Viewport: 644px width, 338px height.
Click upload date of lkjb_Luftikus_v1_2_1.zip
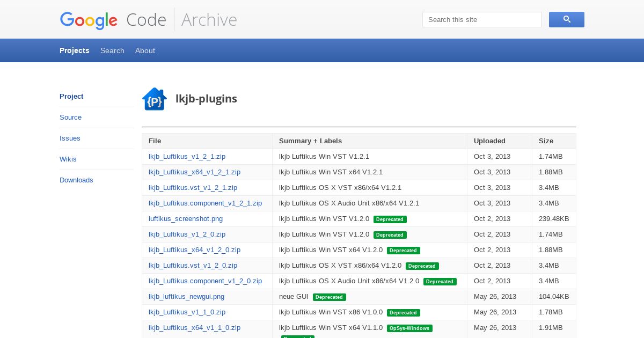pyautogui.click(x=492, y=157)
